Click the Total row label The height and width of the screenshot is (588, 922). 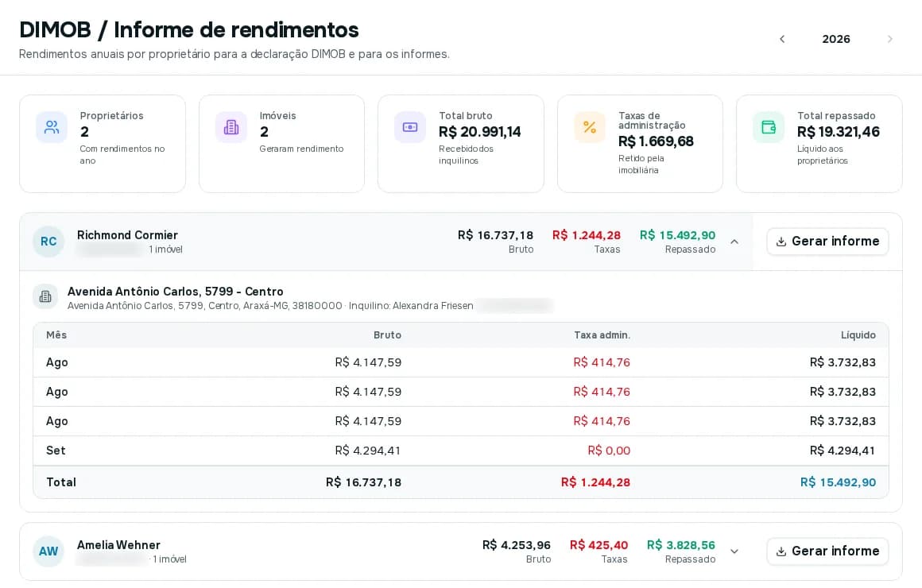tap(61, 482)
